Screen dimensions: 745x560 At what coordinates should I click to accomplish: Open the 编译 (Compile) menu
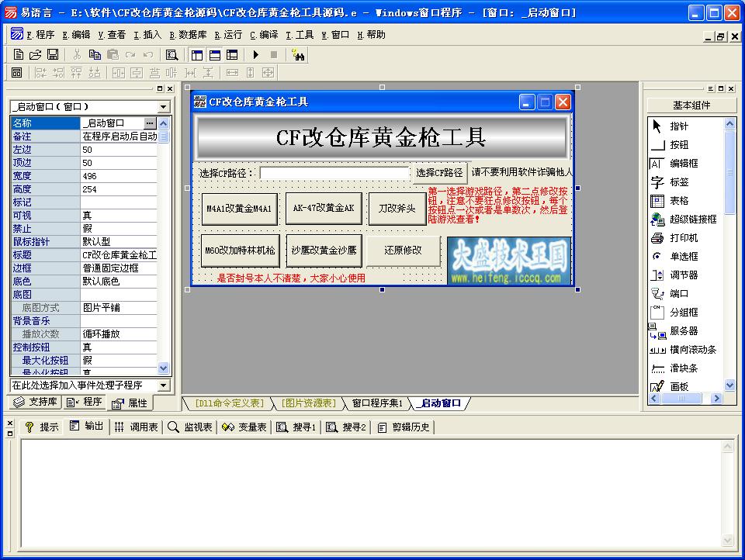tap(264, 35)
